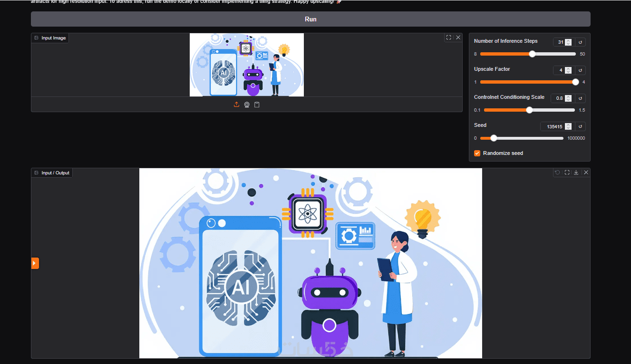Click the Inference Steps stepper arrows
Image resolution: width=631 pixels, height=364 pixels.
pos(568,42)
